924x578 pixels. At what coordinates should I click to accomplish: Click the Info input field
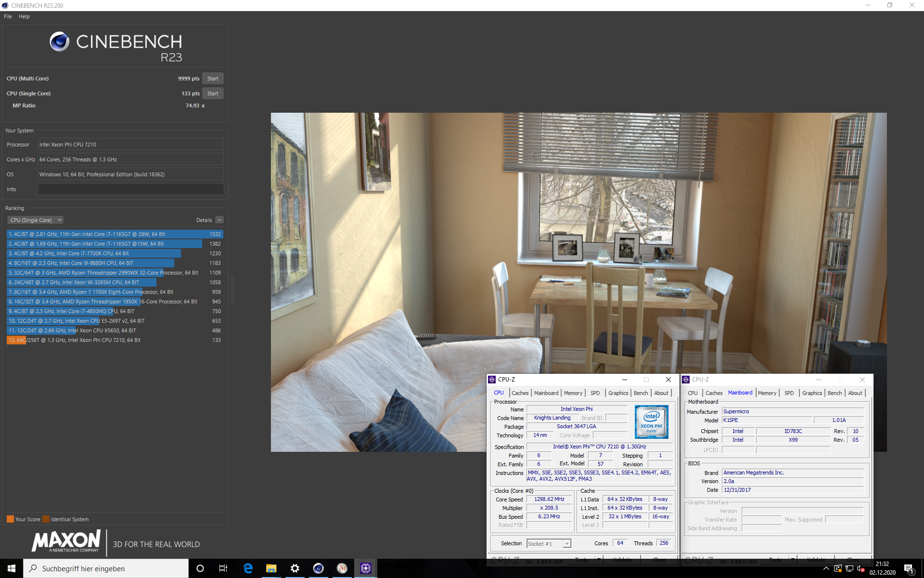pos(130,189)
